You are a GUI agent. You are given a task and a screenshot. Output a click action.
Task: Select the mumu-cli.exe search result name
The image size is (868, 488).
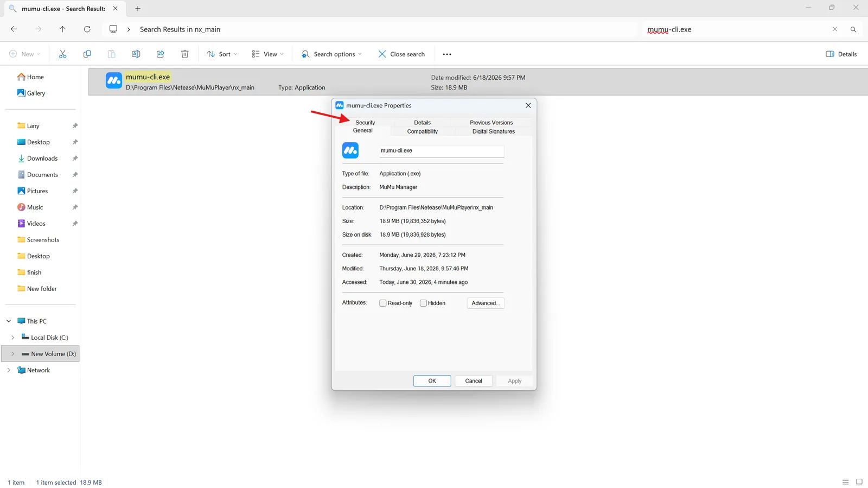coord(148,77)
